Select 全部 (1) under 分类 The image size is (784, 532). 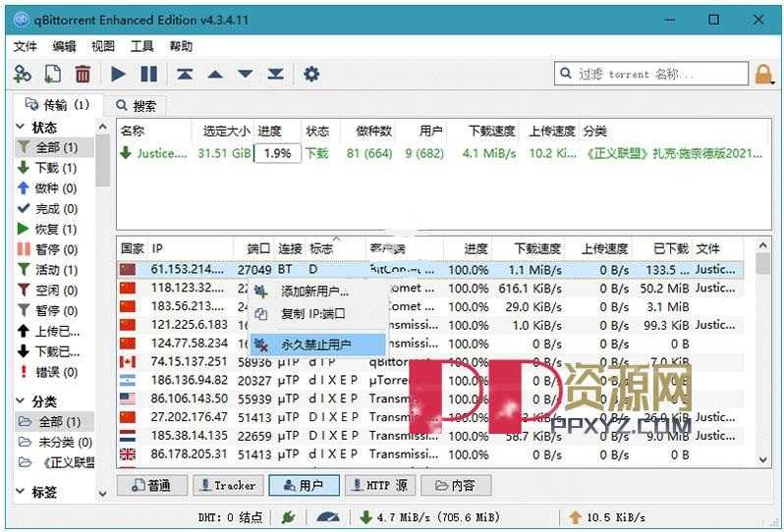click(x=54, y=422)
